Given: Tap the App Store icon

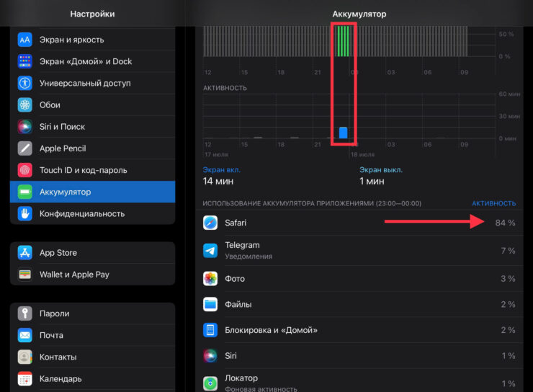Looking at the screenshot, I should click(x=25, y=253).
